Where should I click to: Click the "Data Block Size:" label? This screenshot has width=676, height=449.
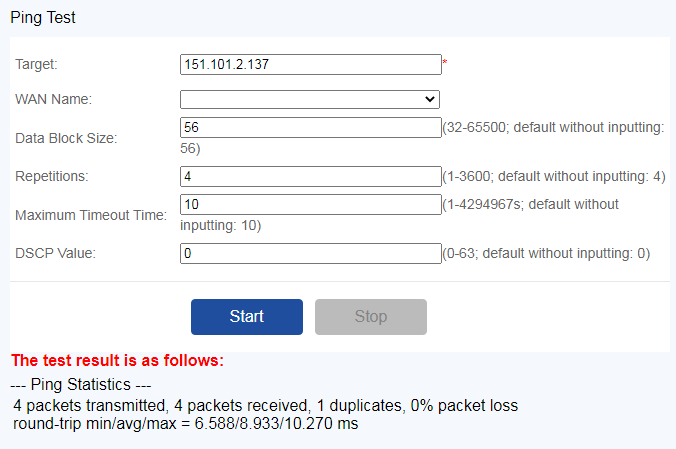click(x=66, y=138)
